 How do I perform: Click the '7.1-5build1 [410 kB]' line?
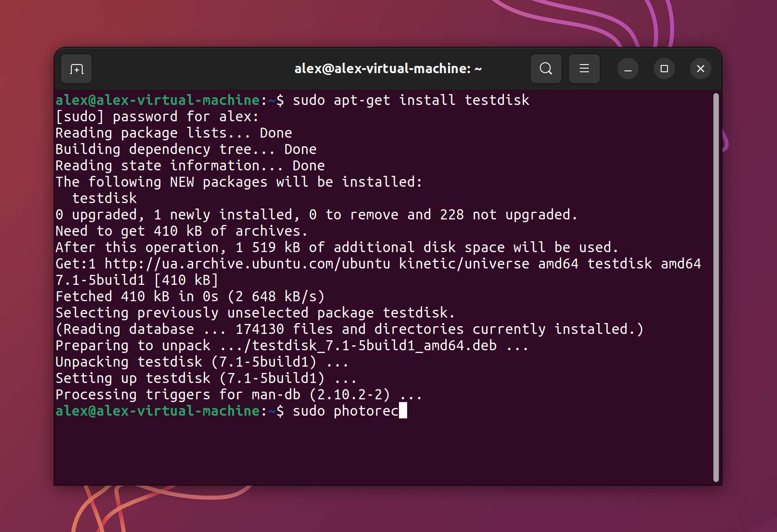click(137, 280)
